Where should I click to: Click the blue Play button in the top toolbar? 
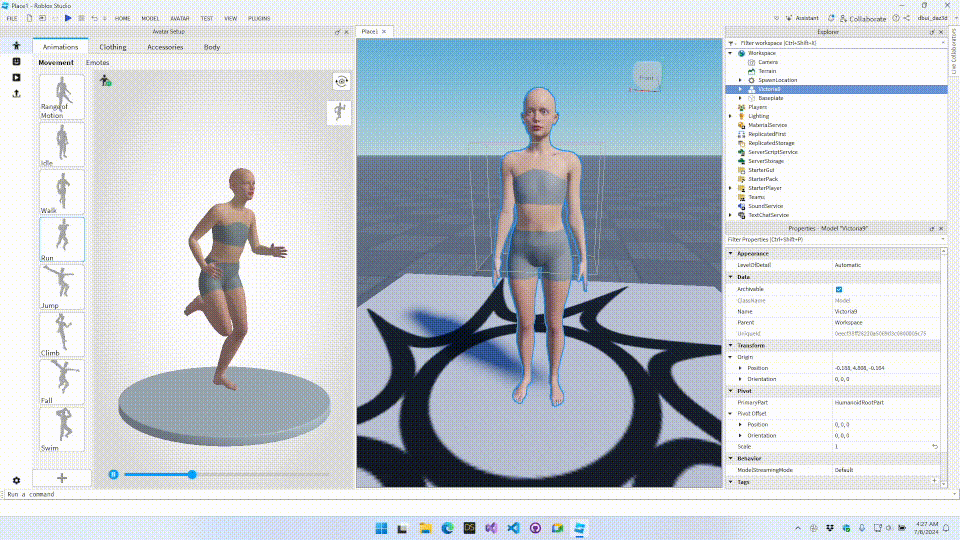[68, 18]
